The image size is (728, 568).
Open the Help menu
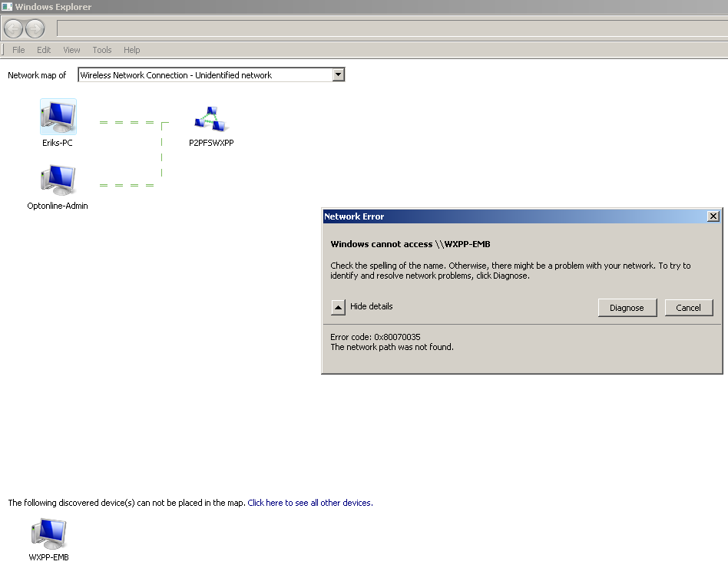[132, 50]
